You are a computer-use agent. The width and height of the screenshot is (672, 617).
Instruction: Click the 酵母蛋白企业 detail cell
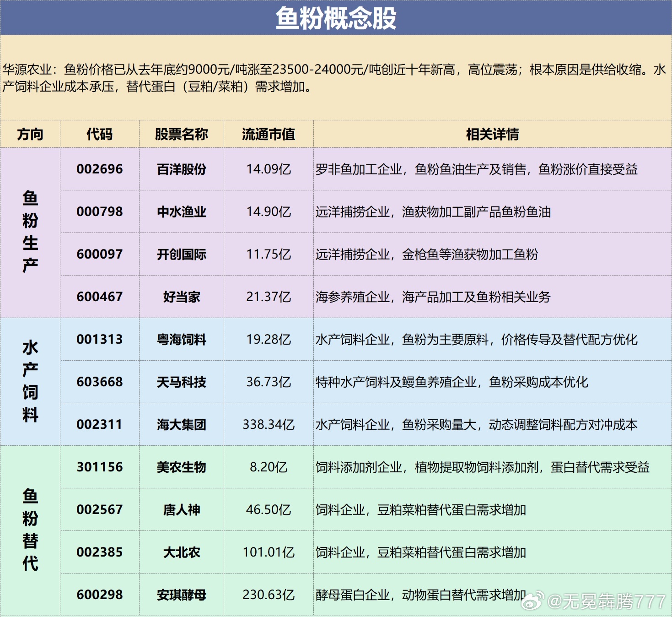493,595
